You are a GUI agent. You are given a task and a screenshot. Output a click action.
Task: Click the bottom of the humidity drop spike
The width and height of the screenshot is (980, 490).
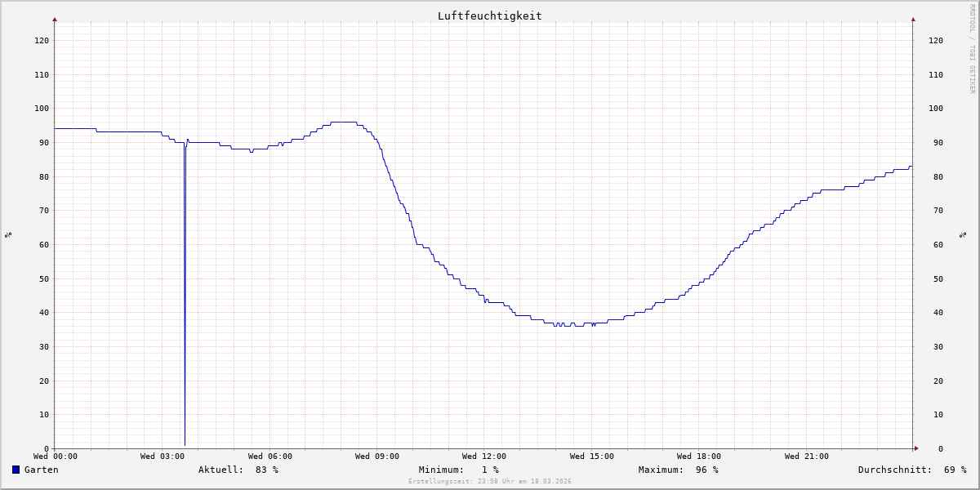coord(185,443)
